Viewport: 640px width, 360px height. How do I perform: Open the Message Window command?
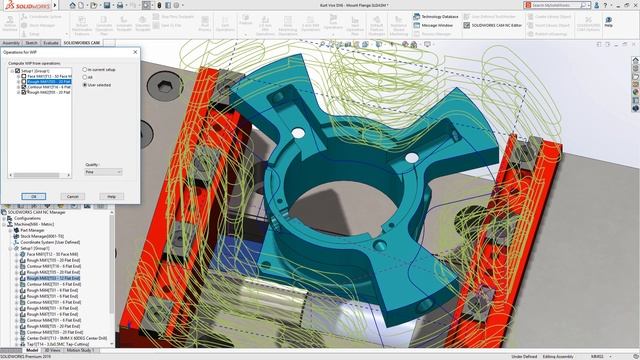(433, 25)
